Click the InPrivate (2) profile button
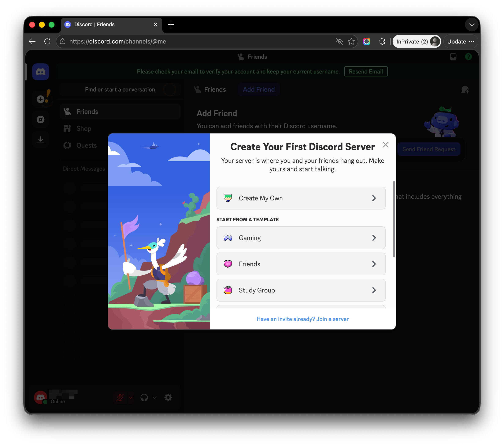Image resolution: width=504 pixels, height=446 pixels. (416, 41)
